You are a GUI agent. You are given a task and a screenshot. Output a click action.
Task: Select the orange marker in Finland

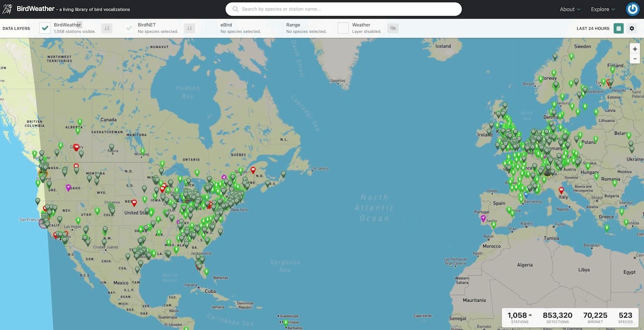(609, 82)
